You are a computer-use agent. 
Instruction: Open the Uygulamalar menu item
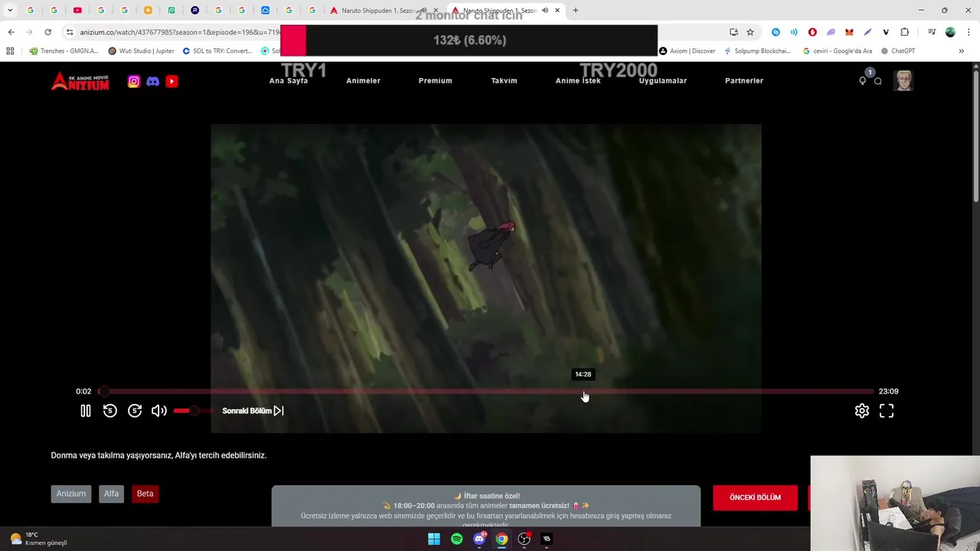point(663,80)
